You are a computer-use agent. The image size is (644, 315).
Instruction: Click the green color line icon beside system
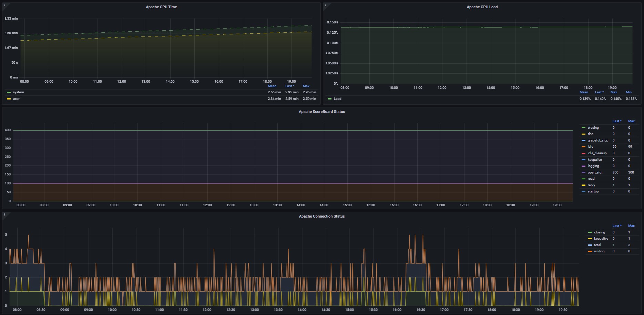tap(9, 92)
